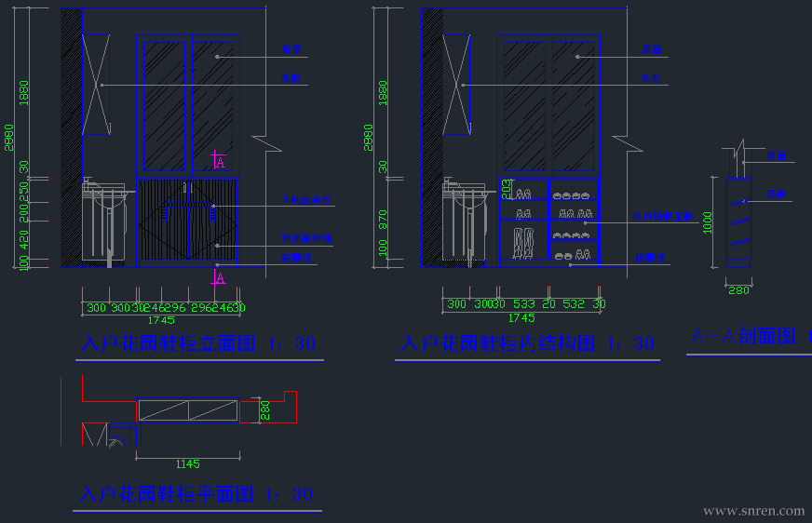Screen dimensions: 812x523
Task: Click the "吊柜" label in elevation view
Action: point(291,78)
